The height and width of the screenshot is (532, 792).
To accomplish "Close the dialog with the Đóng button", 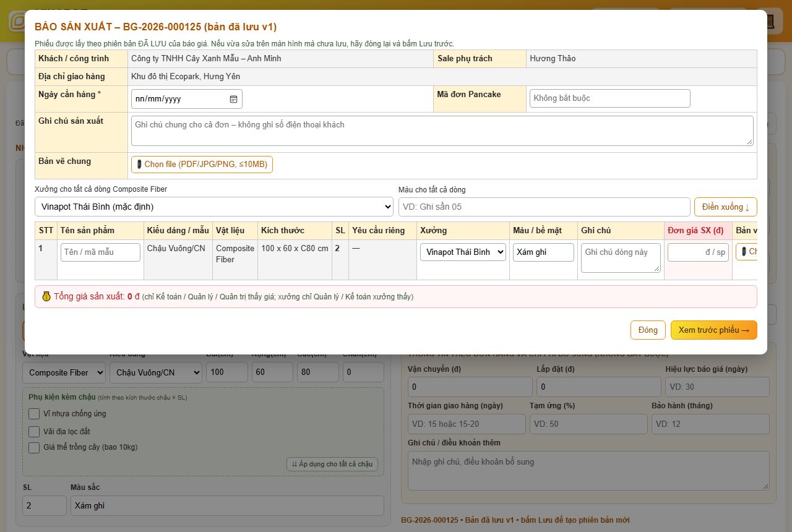I will point(648,330).
